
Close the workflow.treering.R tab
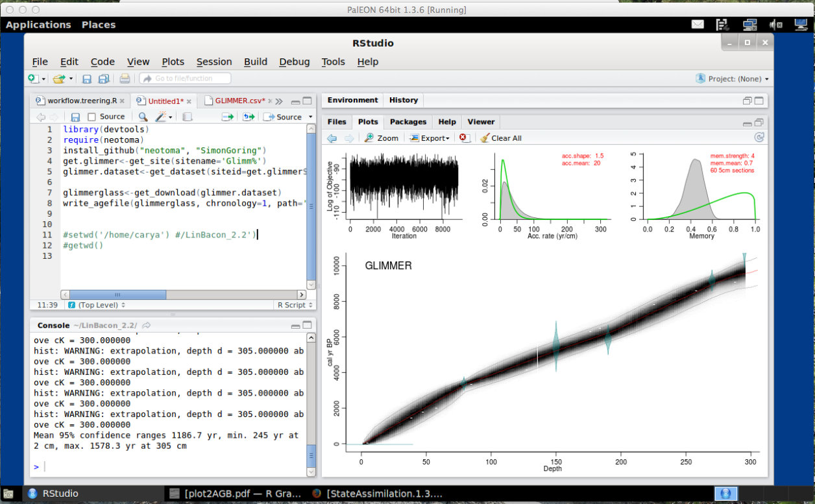coord(122,101)
